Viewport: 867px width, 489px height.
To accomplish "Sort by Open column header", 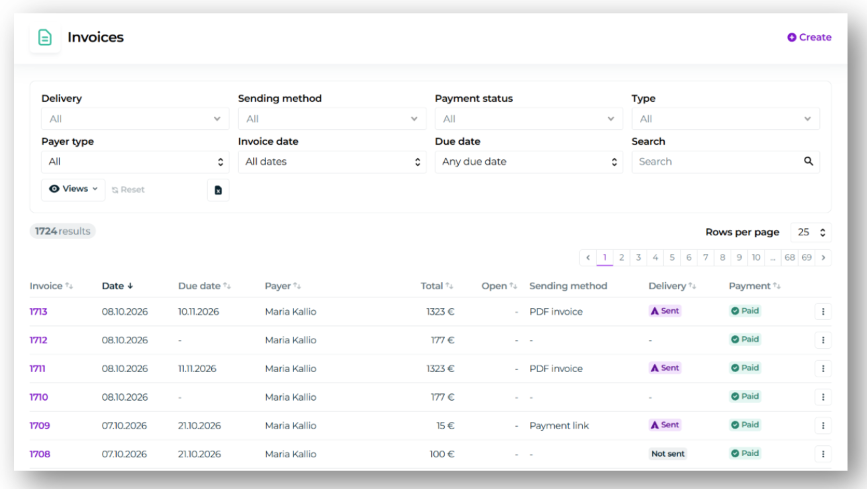I will tap(499, 286).
